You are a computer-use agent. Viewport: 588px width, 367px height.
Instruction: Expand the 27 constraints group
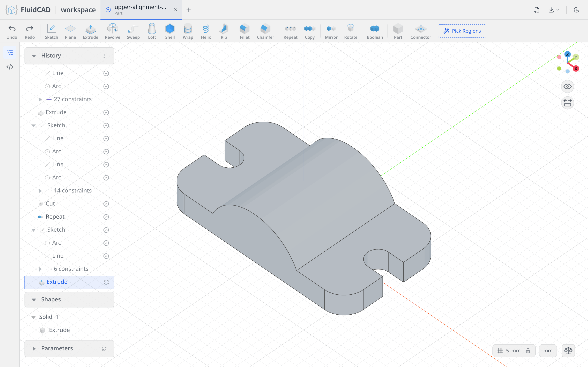coord(40,99)
